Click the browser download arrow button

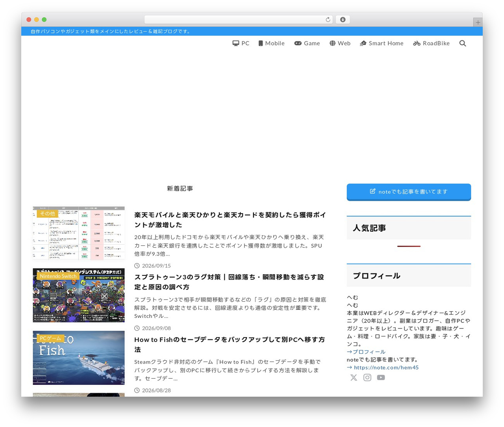coord(343,20)
